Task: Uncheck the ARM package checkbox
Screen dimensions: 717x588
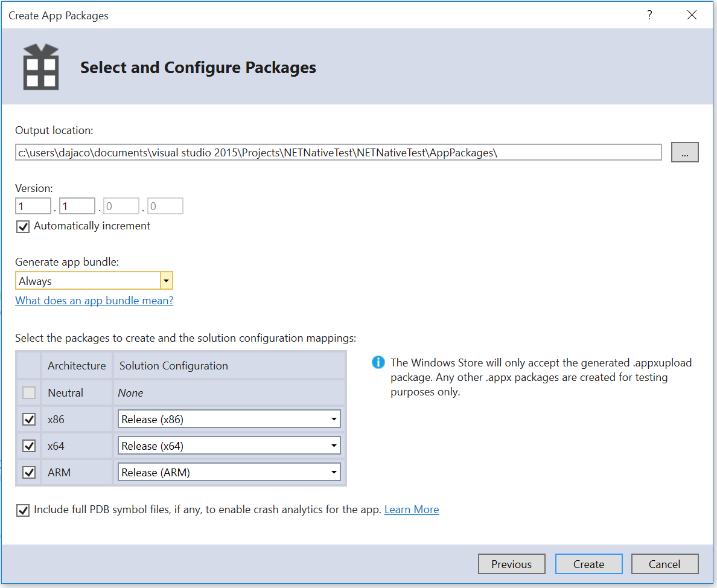Action: tap(28, 472)
